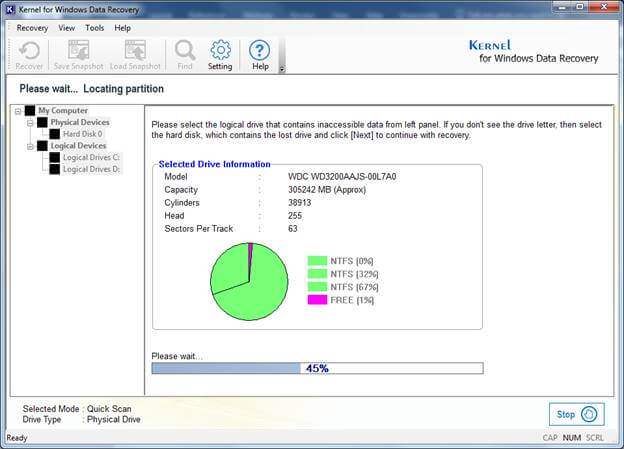This screenshot has height=449, width=624.
Task: Click the NTFS [0%] legend swatch
Action: click(x=317, y=261)
